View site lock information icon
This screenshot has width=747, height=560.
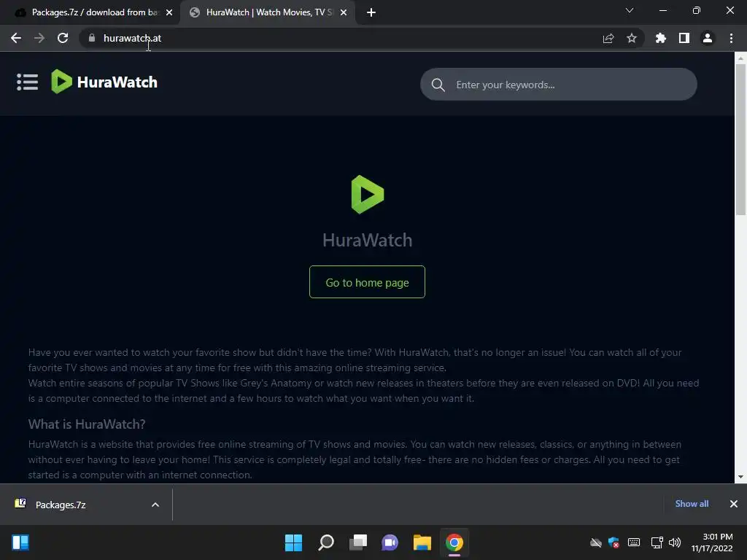click(x=91, y=38)
